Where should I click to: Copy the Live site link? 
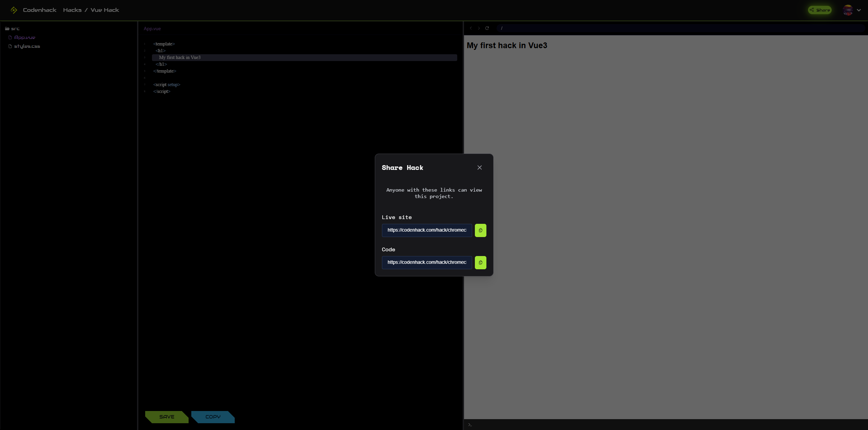point(480,230)
